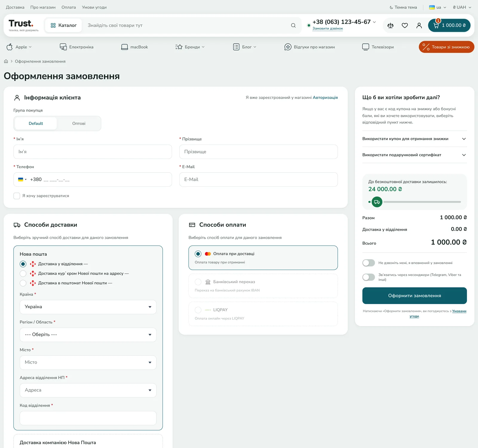Click the Авторизація link

point(325,97)
